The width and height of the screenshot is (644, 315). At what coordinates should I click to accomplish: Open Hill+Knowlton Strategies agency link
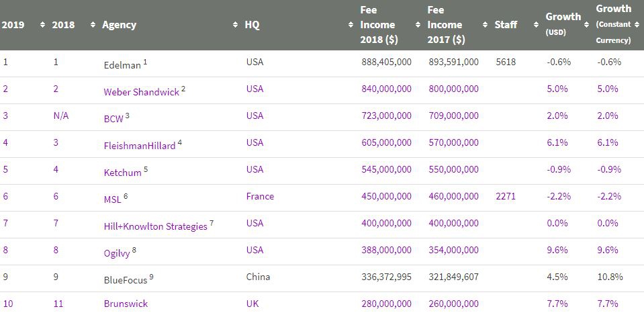coord(155,226)
